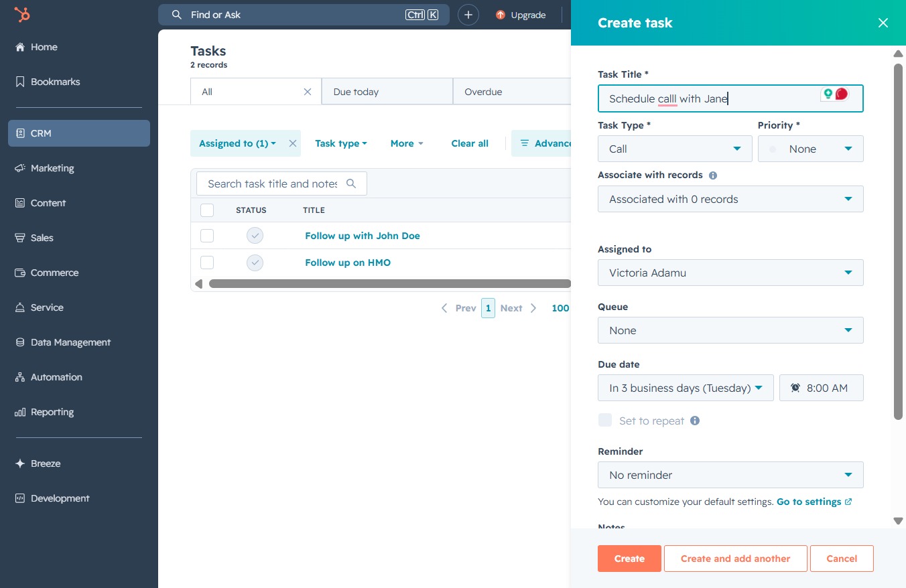Open the Reminder dropdown

coord(730,475)
